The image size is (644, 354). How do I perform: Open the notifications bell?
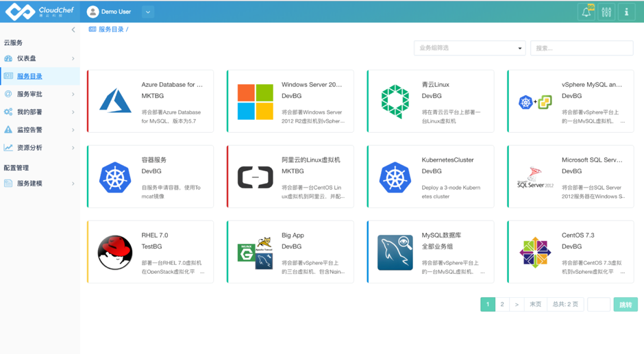[x=586, y=12]
